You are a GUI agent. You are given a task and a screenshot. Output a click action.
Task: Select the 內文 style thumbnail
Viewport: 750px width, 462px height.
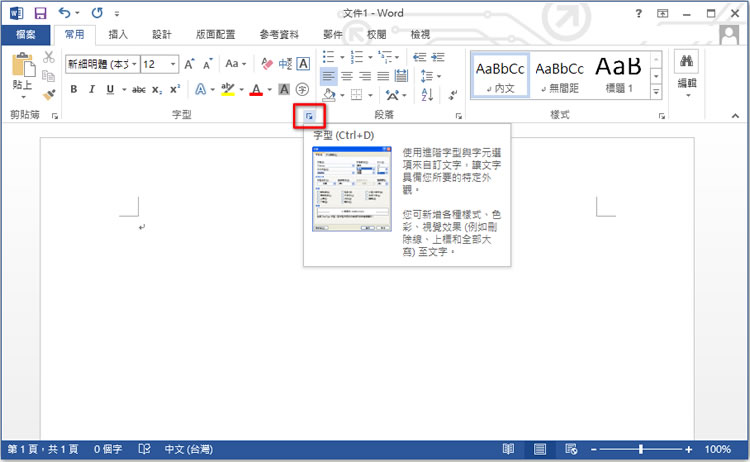click(500, 76)
